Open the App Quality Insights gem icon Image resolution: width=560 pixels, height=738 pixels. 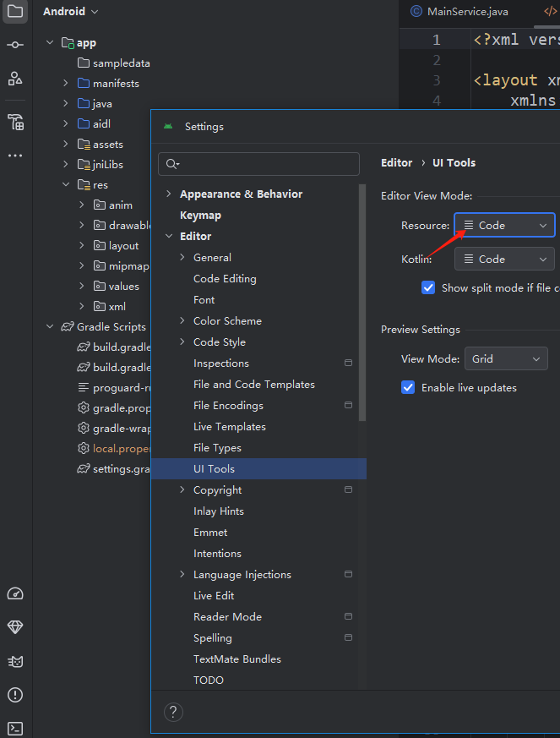15,627
